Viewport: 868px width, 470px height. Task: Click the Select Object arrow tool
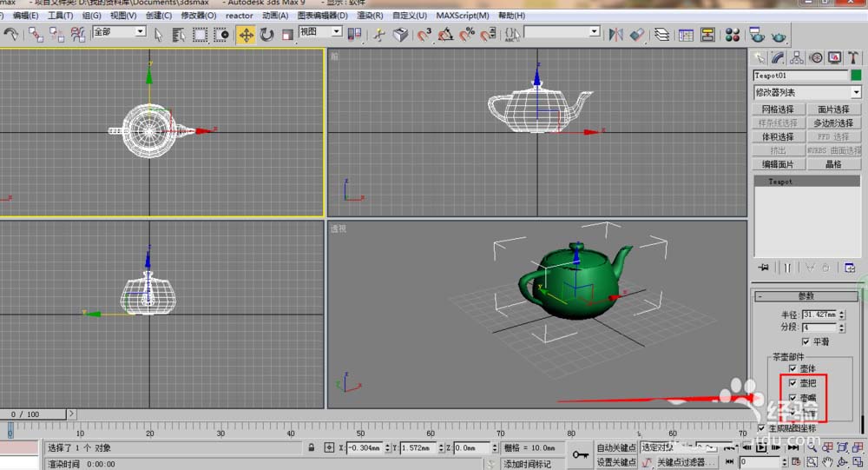(158, 35)
